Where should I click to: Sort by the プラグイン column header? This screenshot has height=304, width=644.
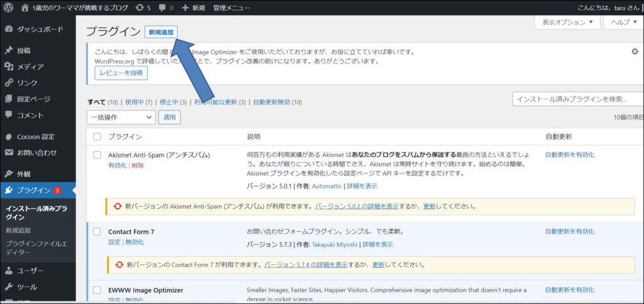[125, 137]
